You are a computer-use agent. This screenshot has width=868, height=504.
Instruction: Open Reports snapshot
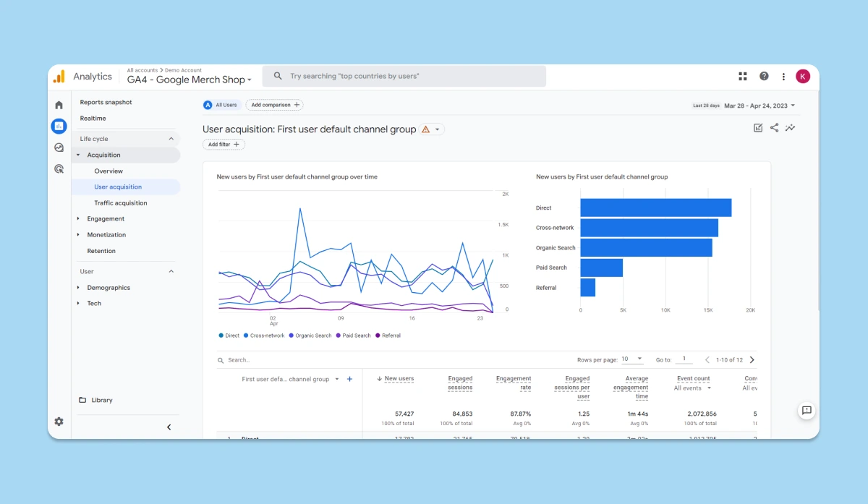[x=106, y=102]
